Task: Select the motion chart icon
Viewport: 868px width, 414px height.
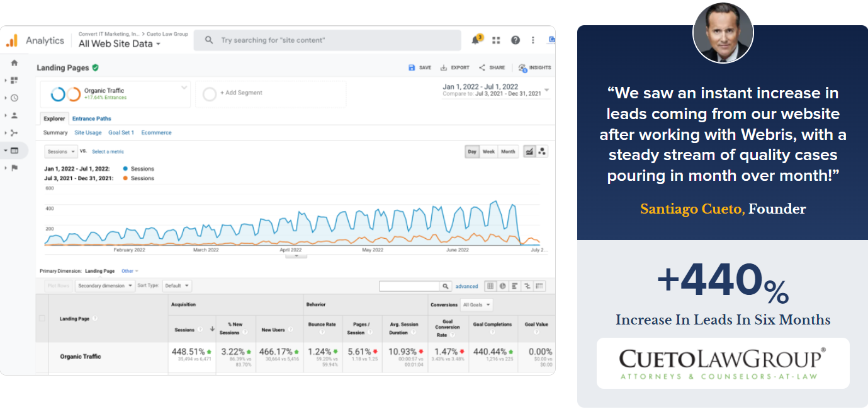Action: pos(542,151)
